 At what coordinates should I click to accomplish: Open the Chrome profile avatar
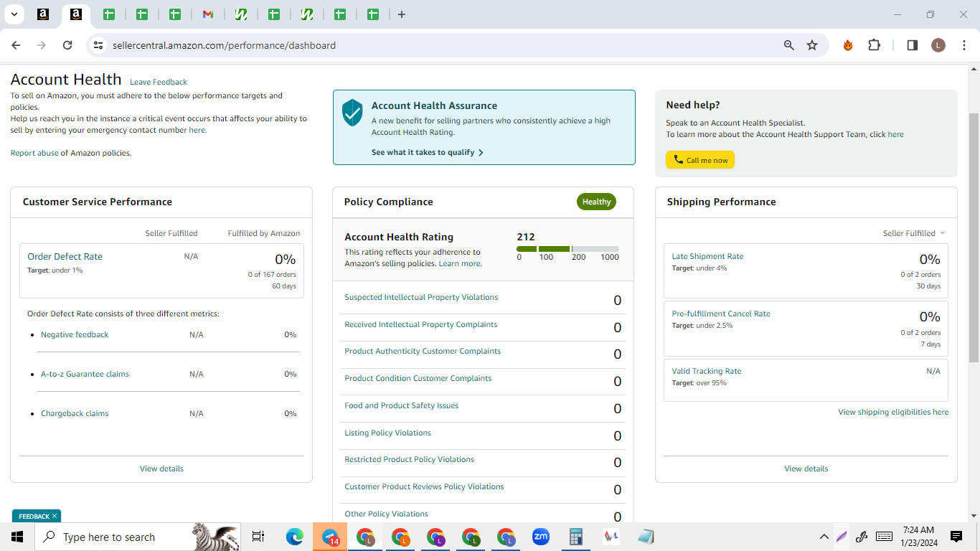point(938,45)
